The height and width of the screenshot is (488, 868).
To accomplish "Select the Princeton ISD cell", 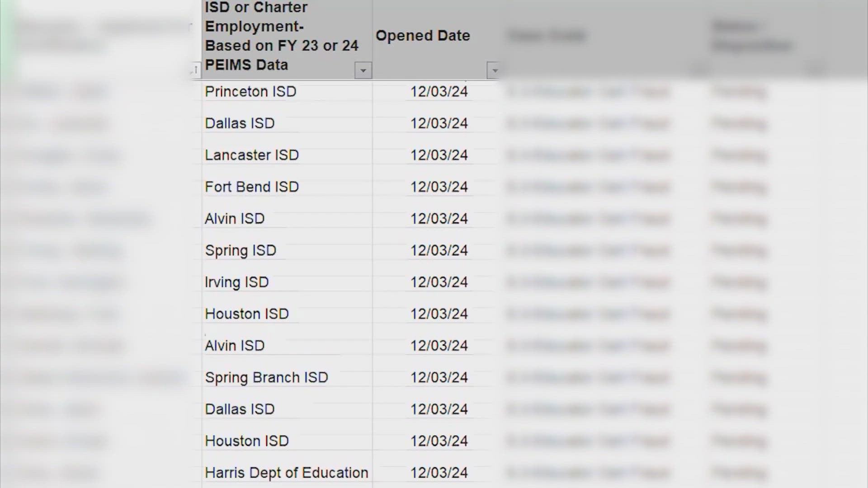I will (287, 92).
